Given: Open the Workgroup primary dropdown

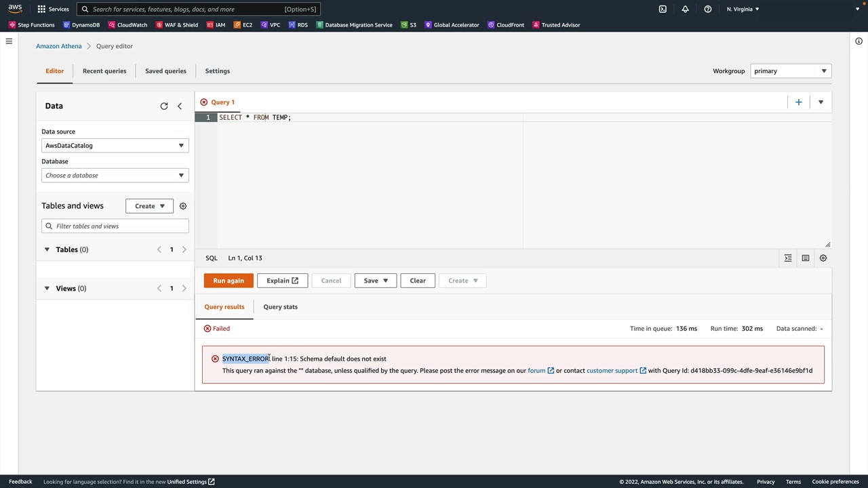Looking at the screenshot, I should point(791,71).
